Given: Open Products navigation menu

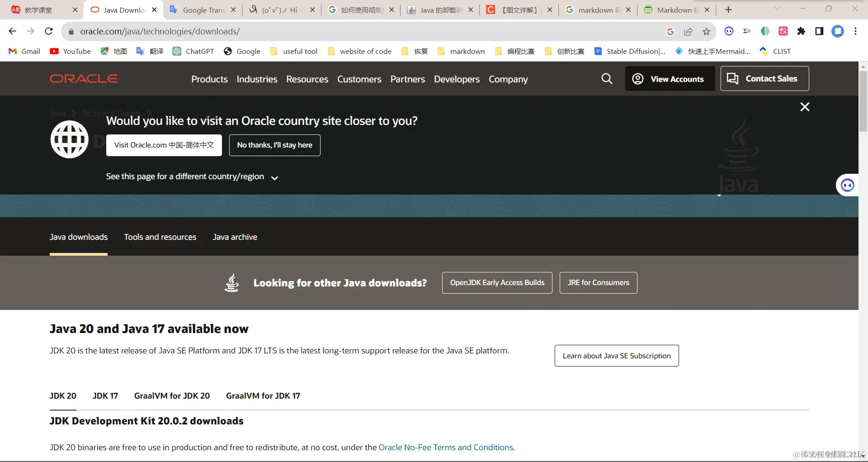Looking at the screenshot, I should click(209, 79).
